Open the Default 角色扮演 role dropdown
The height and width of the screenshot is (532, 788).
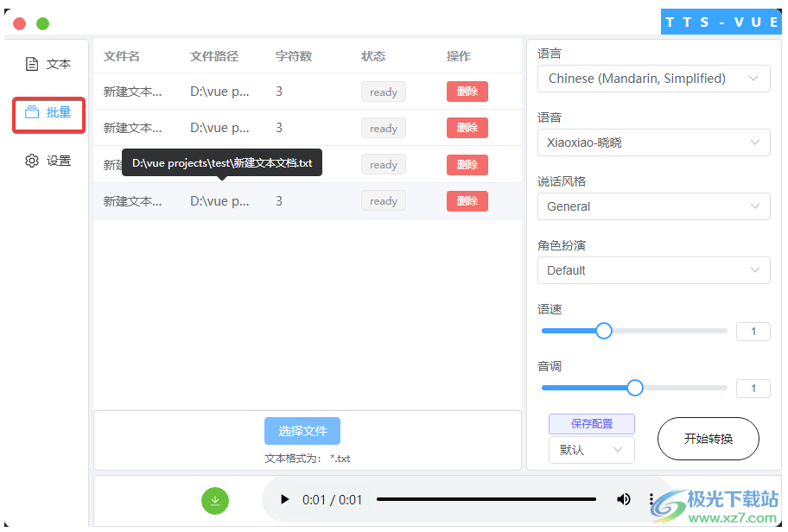654,270
